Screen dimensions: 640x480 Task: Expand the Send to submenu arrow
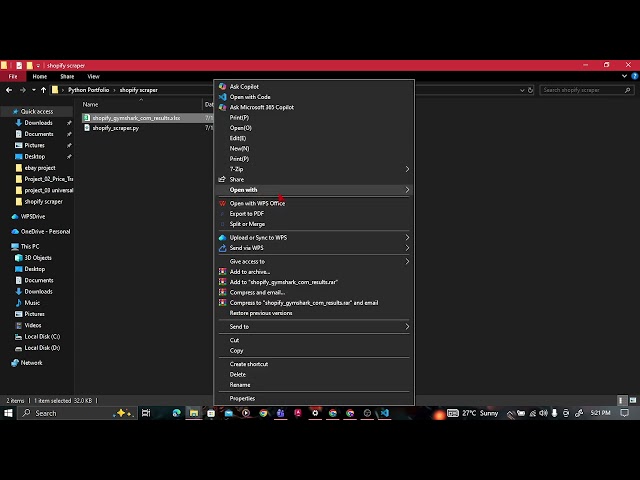(x=407, y=327)
